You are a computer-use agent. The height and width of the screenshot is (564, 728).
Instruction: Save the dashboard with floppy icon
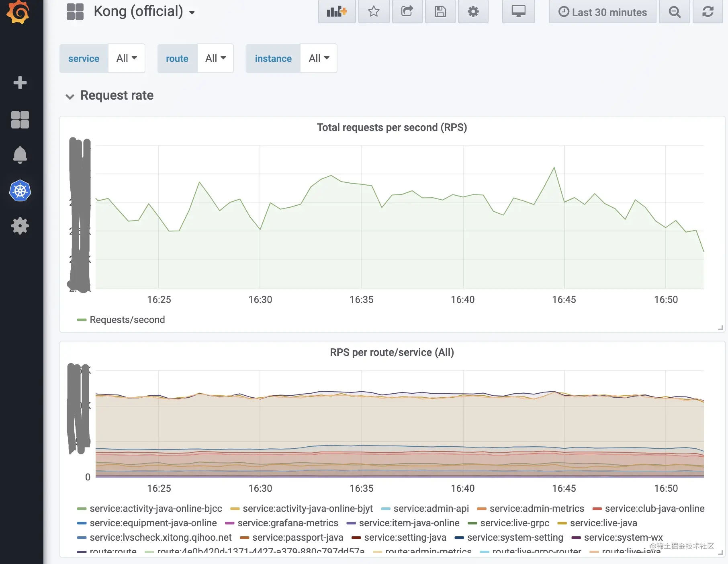440,12
